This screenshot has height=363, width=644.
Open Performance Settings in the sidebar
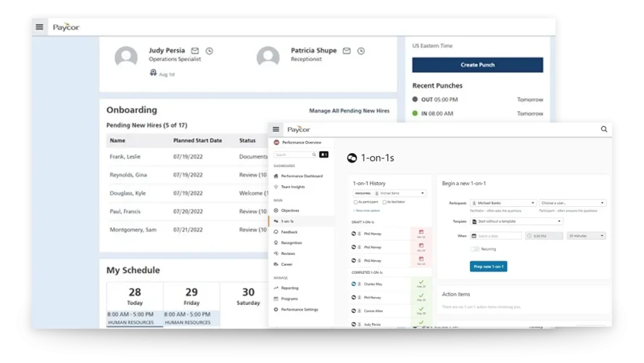click(x=300, y=309)
